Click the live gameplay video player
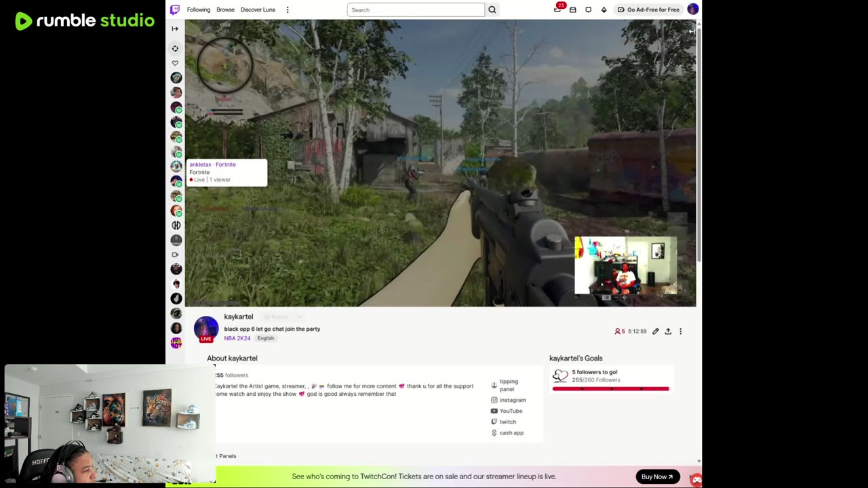Viewport: 868px width, 488px height. [x=440, y=163]
